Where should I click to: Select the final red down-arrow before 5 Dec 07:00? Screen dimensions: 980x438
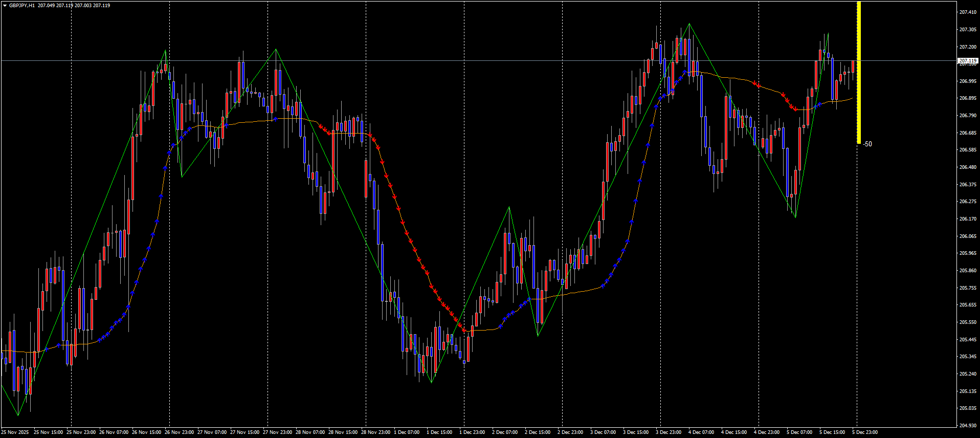795,109
